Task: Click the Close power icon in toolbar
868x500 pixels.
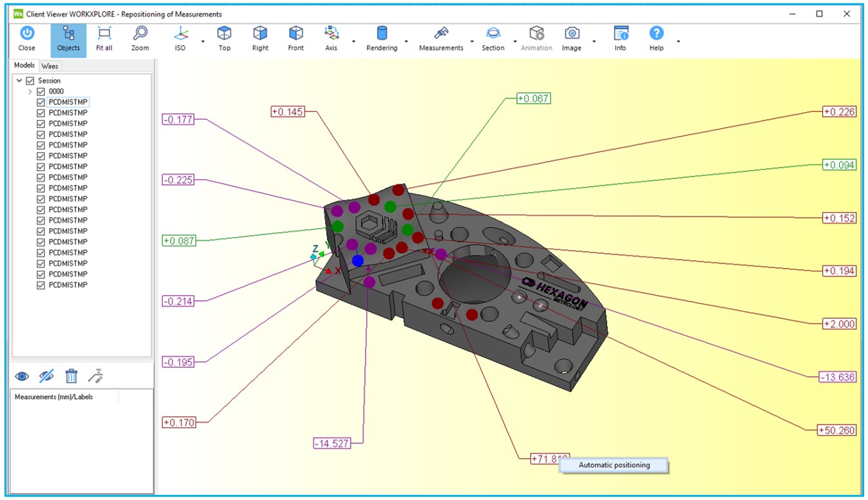Action: [27, 33]
